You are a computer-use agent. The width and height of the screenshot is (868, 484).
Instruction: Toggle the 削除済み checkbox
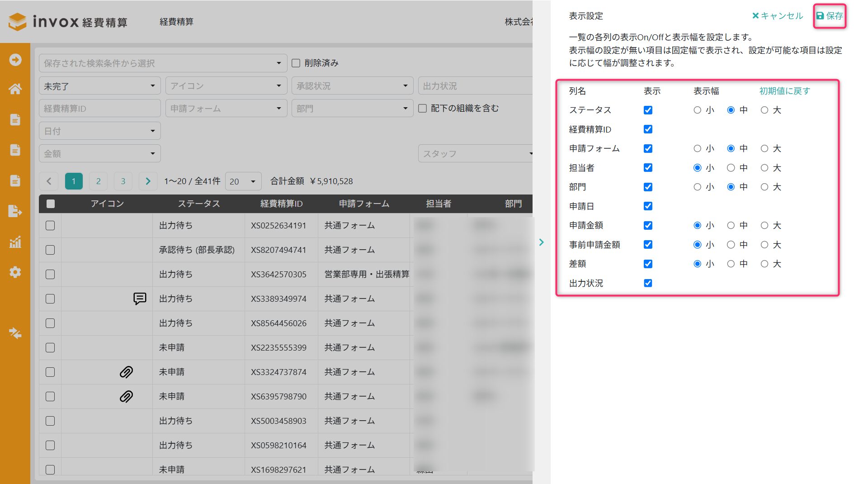pyautogui.click(x=296, y=63)
